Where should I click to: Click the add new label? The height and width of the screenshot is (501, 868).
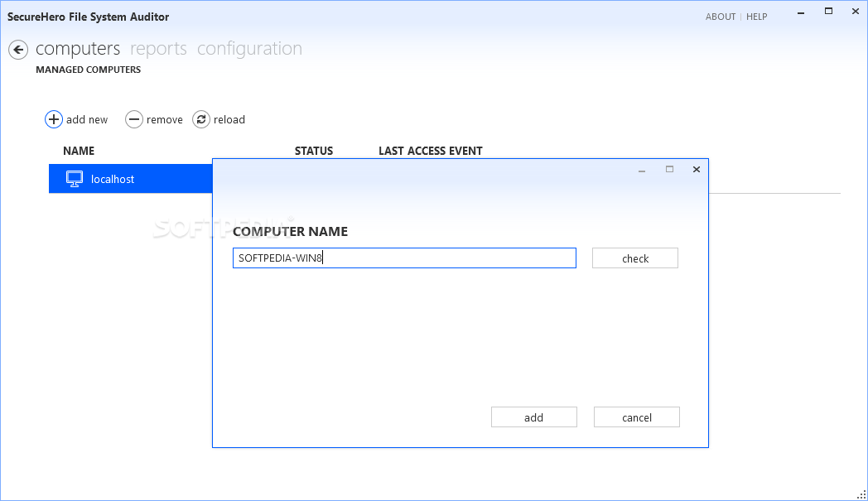pyautogui.click(x=87, y=119)
